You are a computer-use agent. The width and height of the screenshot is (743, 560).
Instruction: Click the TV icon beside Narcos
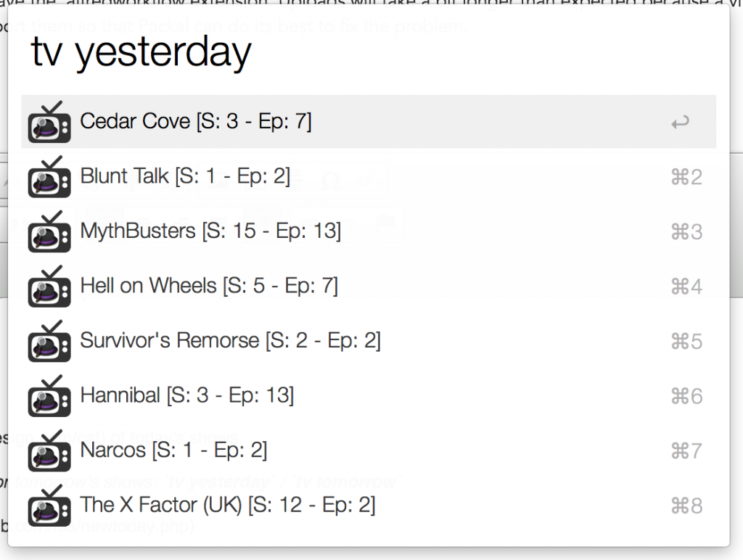[x=49, y=450]
